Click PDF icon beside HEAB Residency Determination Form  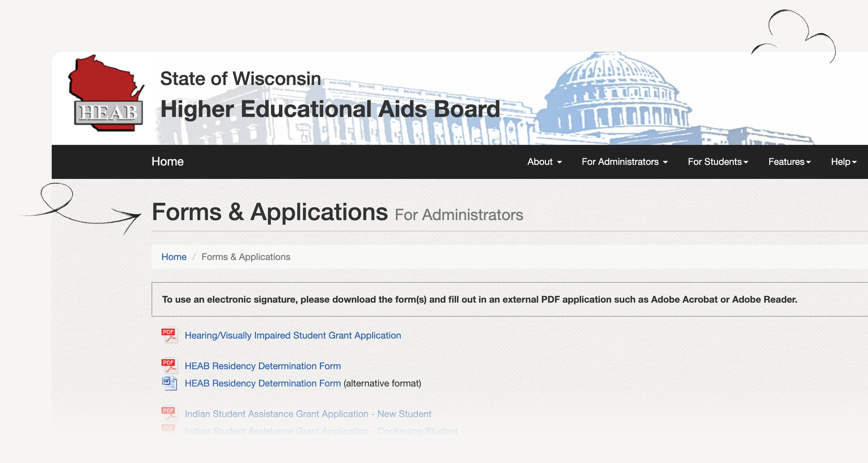pos(169,365)
